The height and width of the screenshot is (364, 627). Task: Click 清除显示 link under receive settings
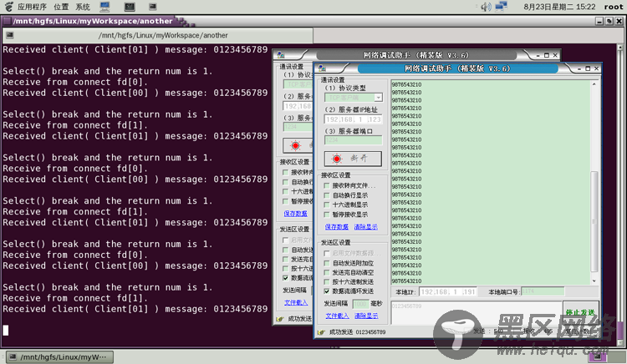click(x=365, y=227)
